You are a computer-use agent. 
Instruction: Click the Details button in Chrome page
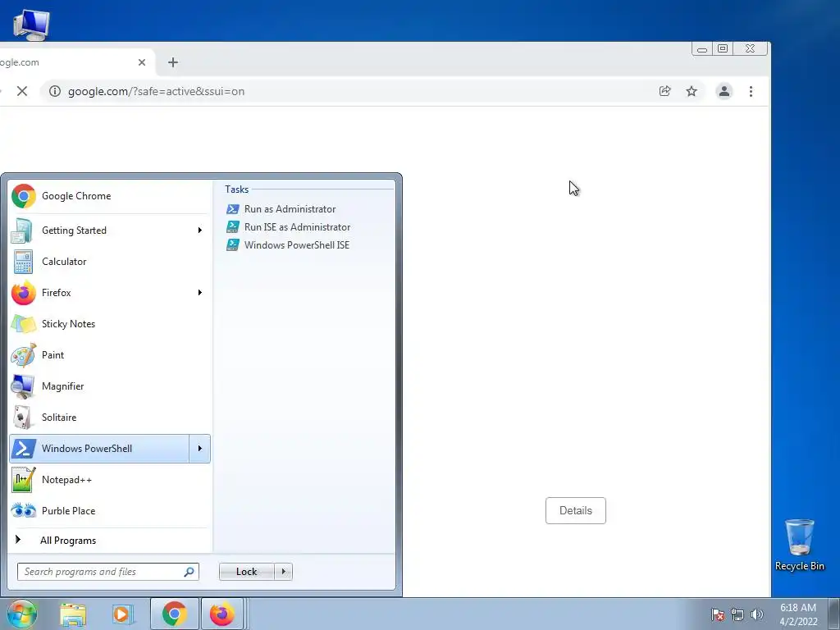(576, 510)
